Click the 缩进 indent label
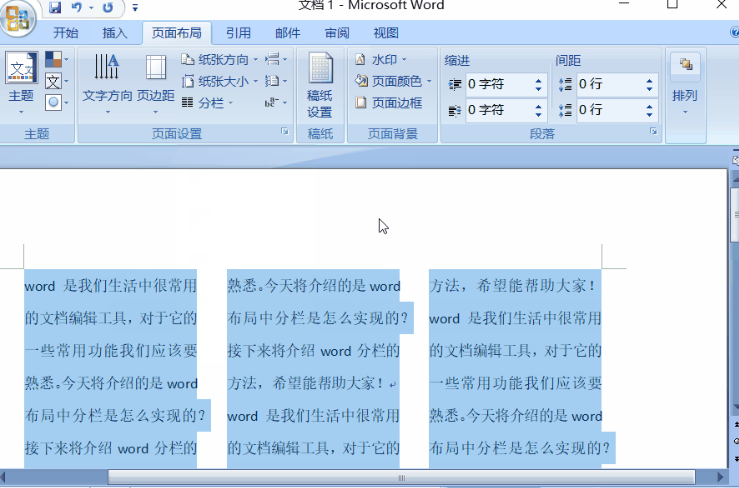Viewport: 739px width, 488px height. point(457,61)
